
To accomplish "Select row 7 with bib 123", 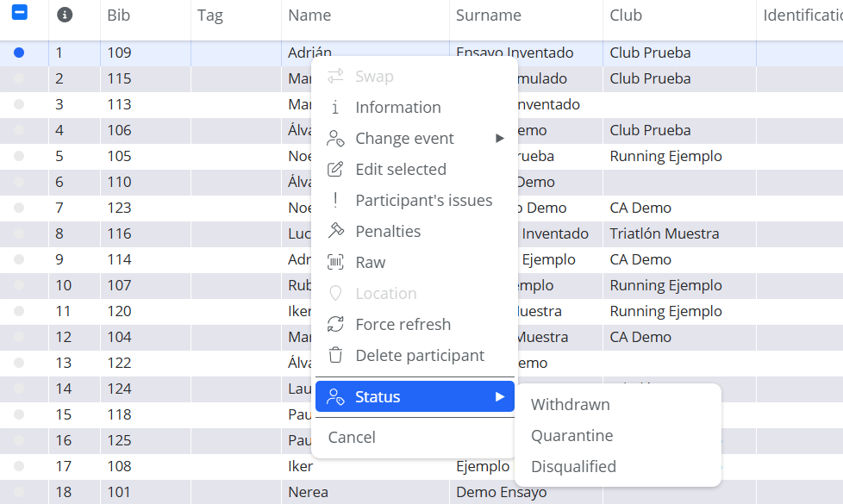I will [x=19, y=208].
